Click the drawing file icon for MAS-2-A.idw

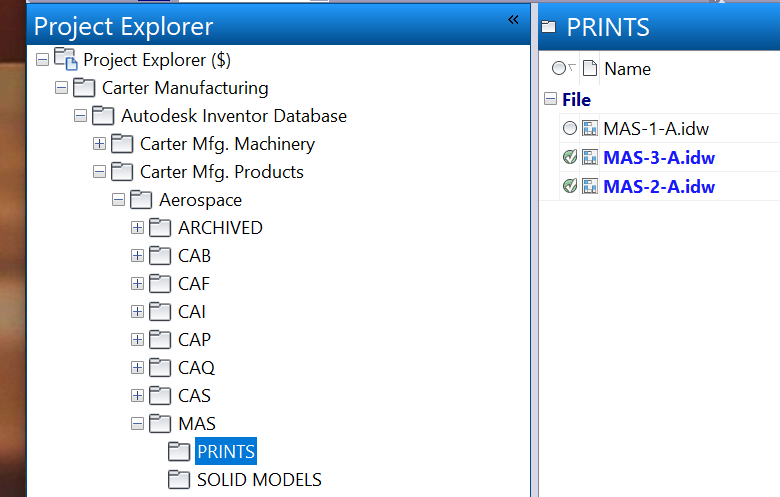click(590, 186)
